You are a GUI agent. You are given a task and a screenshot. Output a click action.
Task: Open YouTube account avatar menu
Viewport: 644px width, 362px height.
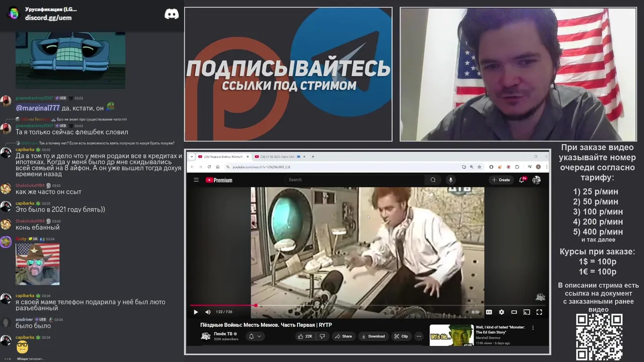coord(537,180)
